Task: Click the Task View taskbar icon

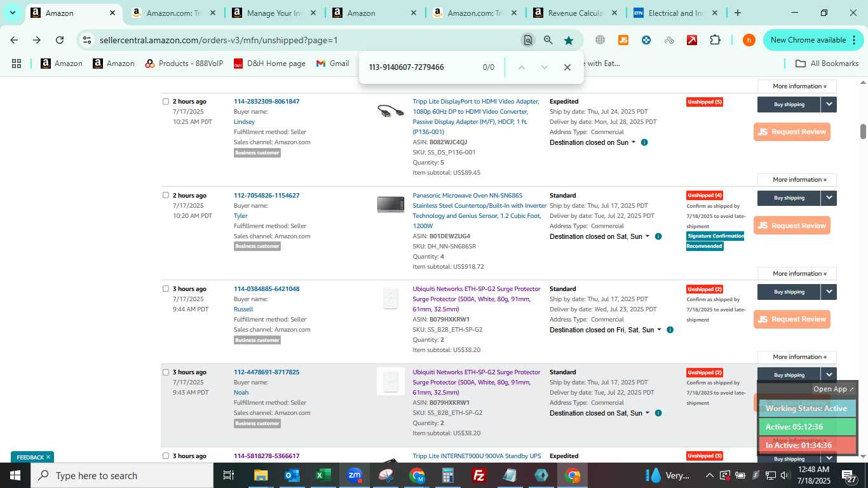Action: 229,475
